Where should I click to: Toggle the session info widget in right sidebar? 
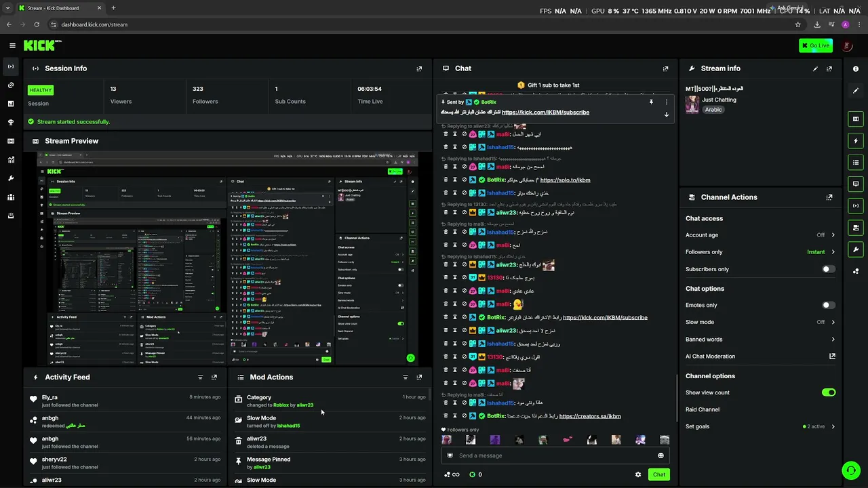856,205
